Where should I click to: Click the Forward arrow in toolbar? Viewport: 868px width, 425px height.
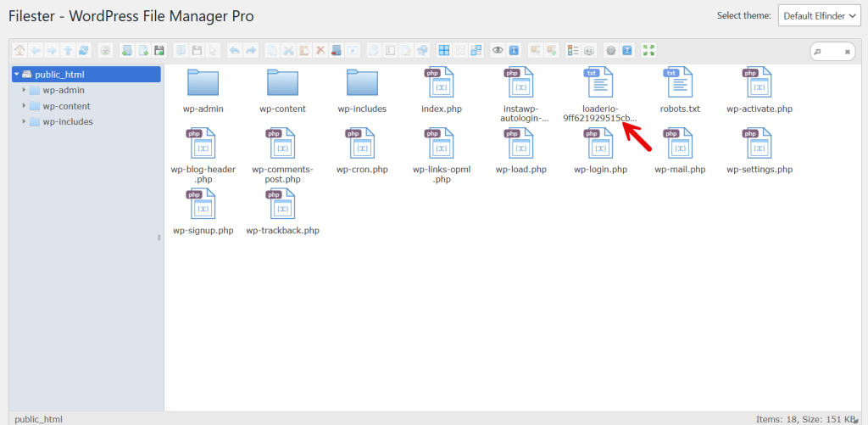[x=52, y=50]
